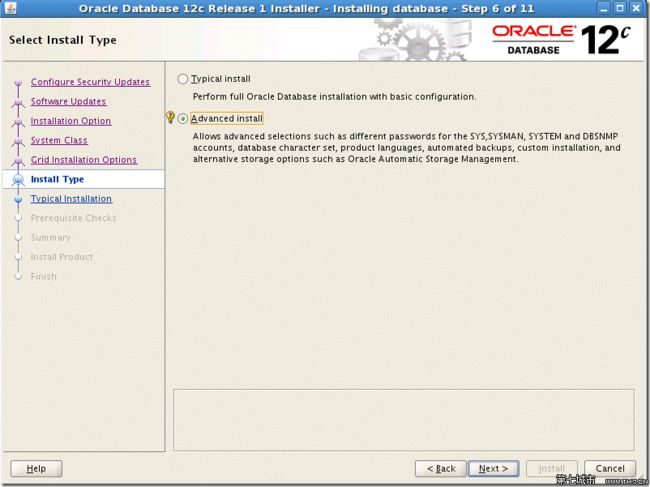Open the Configure Security Updates step

tap(90, 82)
